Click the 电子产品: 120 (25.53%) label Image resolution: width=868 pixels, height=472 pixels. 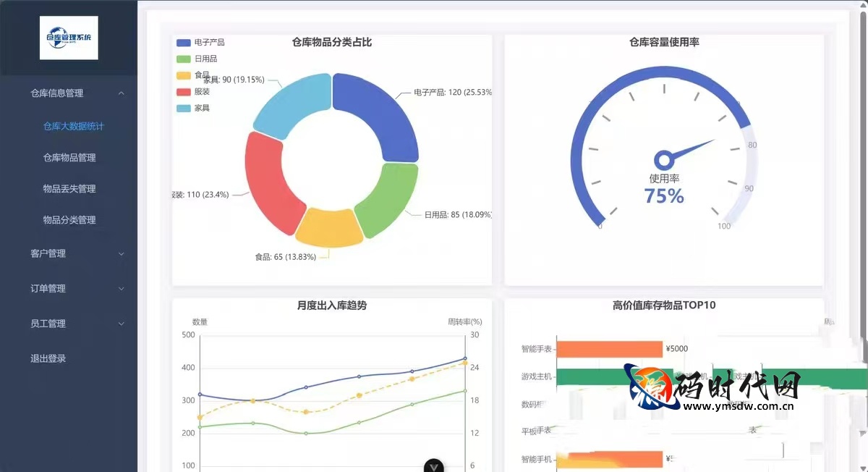pyautogui.click(x=453, y=93)
